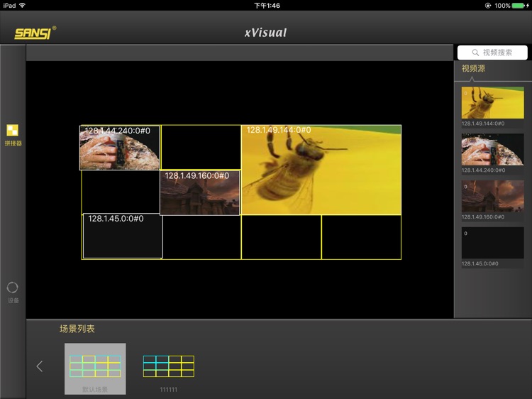The height and width of the screenshot is (399, 532).
Task: Select bee video source thumbnail 128.1.49.144
Action: click(493, 102)
